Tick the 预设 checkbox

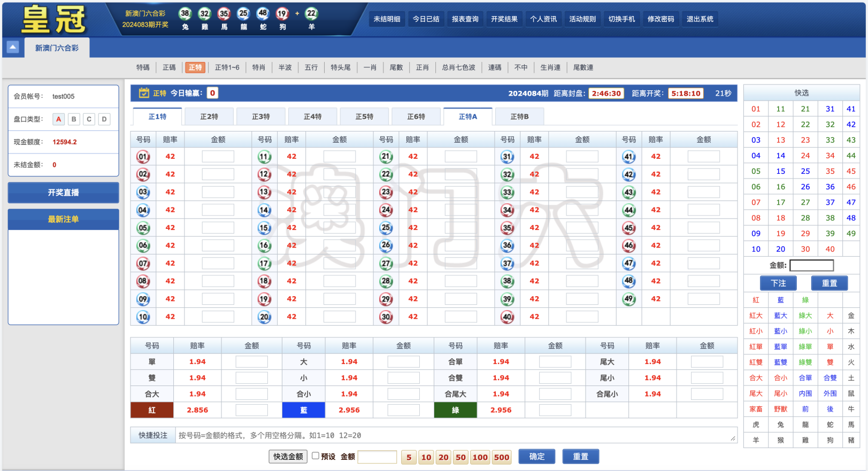tap(316, 456)
